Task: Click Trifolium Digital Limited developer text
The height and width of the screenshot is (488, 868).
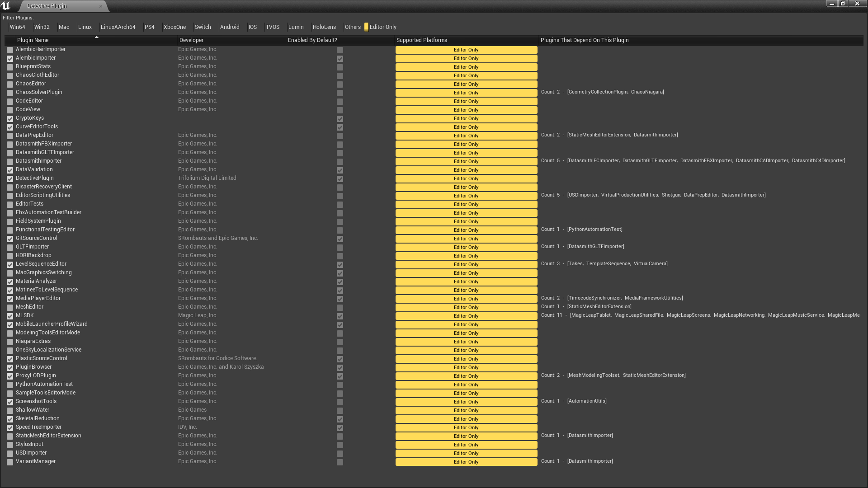Action: (207, 178)
